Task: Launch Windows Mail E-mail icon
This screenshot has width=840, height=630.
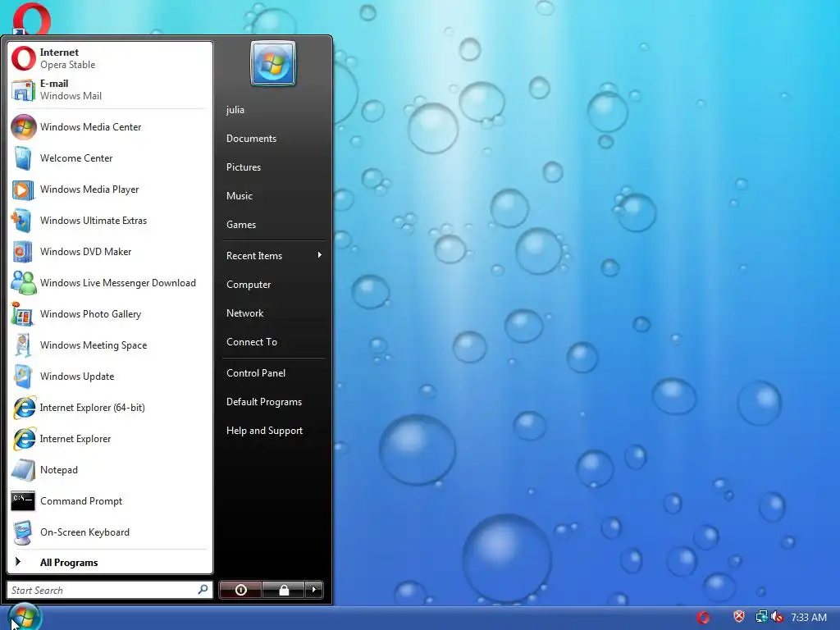Action: (24, 89)
